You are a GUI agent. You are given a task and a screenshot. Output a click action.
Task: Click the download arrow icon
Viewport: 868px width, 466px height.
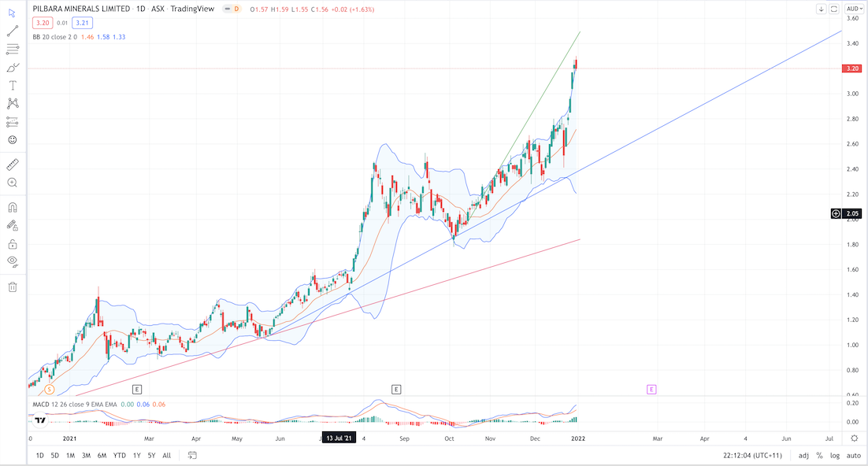point(822,9)
